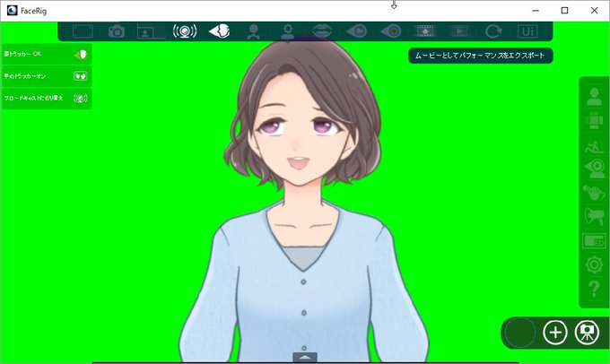The width and height of the screenshot is (610, 364).
Task: Click the lighting sun-person icon
Action: pos(288,31)
